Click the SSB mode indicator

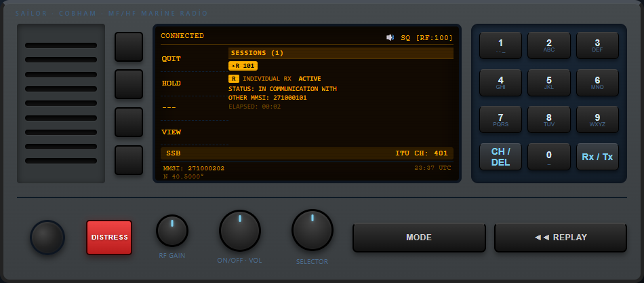click(174, 153)
